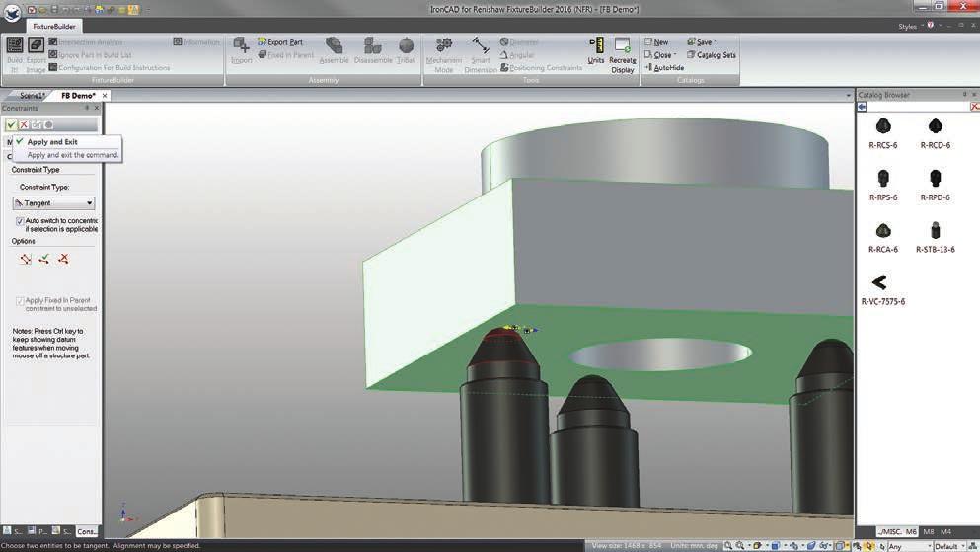Select the Angular dimension tool
The width and height of the screenshot is (980, 552).
point(516,54)
